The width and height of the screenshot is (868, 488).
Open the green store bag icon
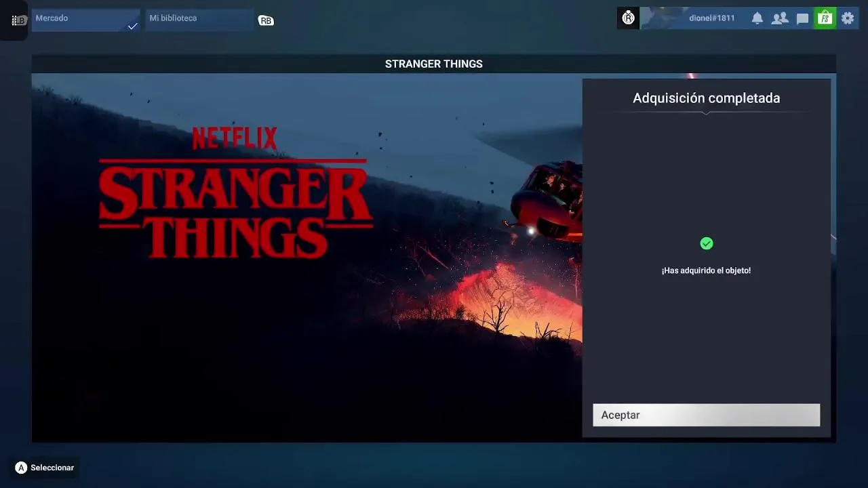point(825,18)
